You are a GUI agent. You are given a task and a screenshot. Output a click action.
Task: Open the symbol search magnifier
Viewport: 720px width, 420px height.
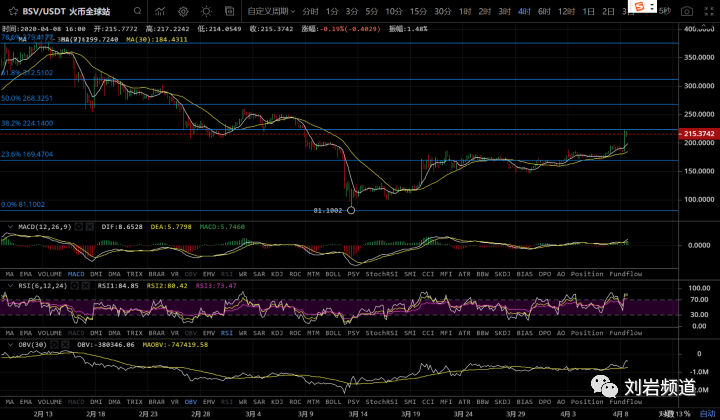(138, 11)
